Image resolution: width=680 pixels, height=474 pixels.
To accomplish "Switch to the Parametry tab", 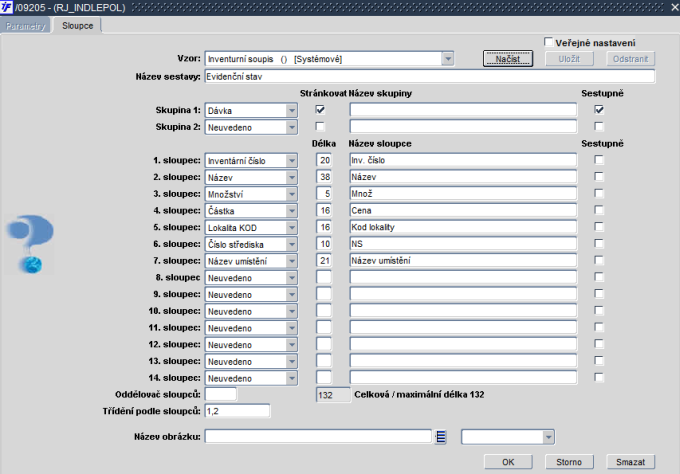I will tap(26, 26).
